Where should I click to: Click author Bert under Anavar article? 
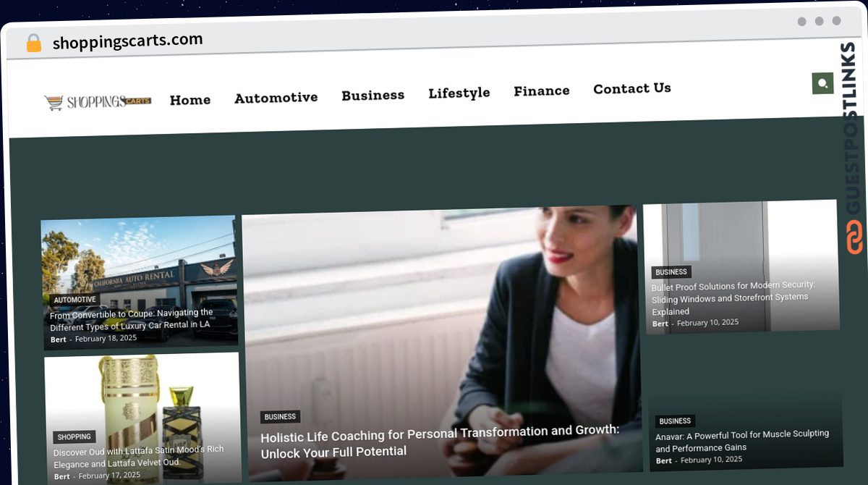tap(663, 460)
